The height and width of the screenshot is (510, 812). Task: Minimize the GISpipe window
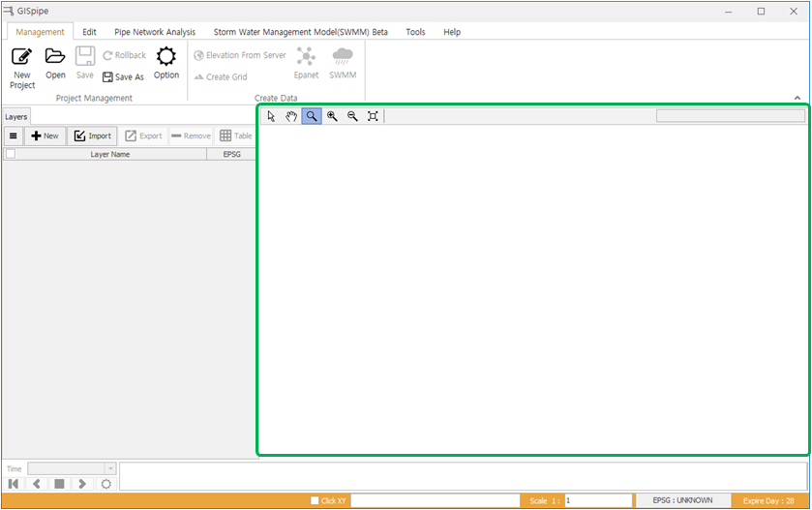pyautogui.click(x=728, y=11)
